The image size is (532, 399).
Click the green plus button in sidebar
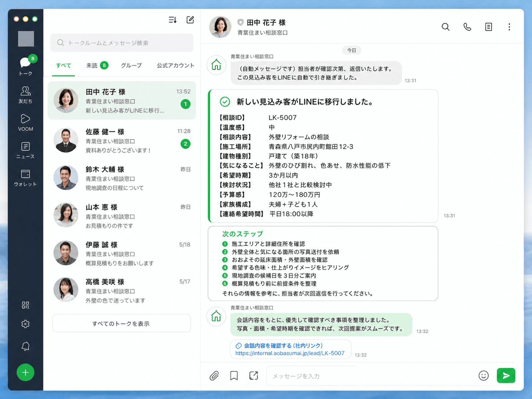click(25, 373)
